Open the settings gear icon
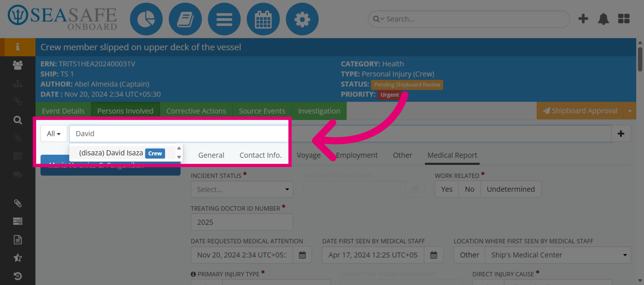The height and width of the screenshot is (285, 644). [302, 19]
